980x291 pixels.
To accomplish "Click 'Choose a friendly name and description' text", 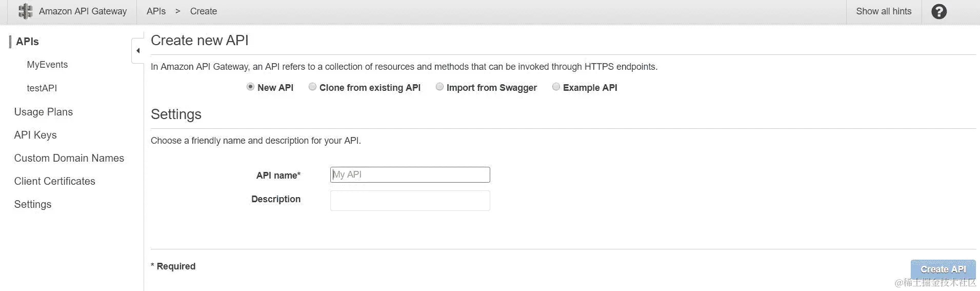I will click(x=256, y=141).
